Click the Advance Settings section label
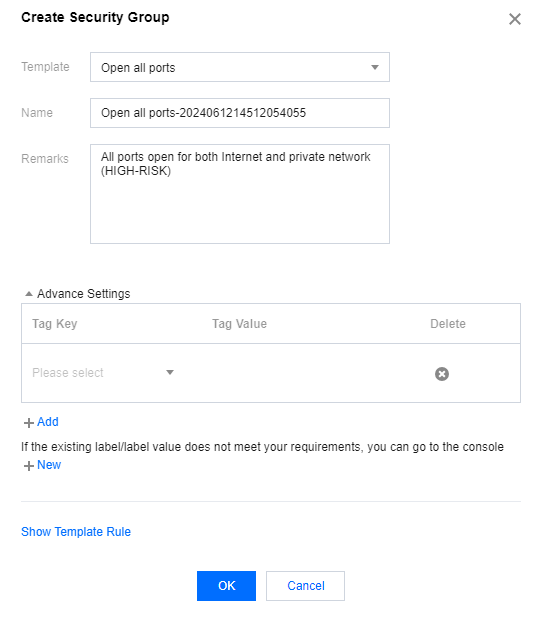Viewport: 542px width, 621px height. 84,294
